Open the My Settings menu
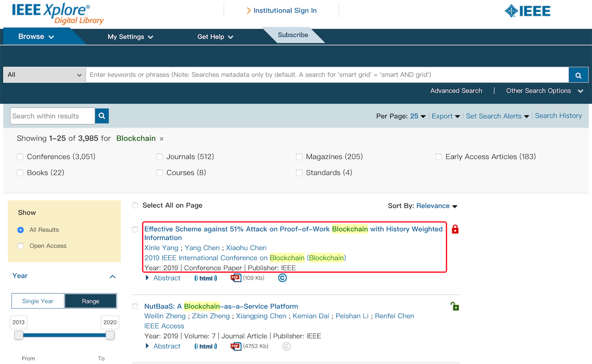The image size is (592, 364). 130,37
